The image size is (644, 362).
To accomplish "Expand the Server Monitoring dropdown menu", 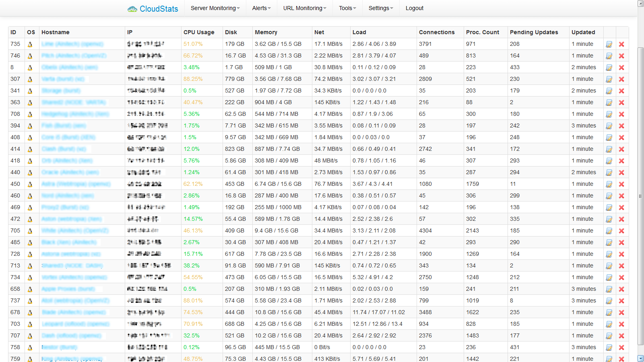I will click(x=215, y=8).
